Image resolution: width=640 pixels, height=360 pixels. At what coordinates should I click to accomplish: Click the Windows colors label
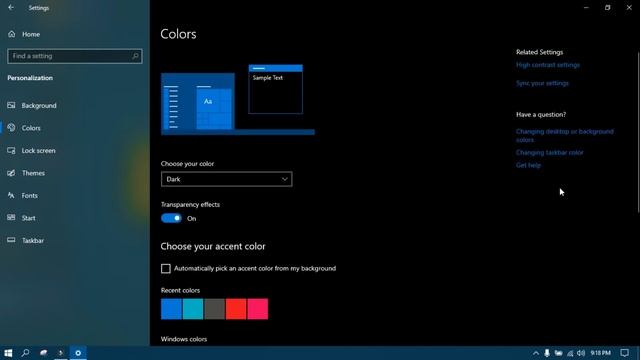coord(184,339)
